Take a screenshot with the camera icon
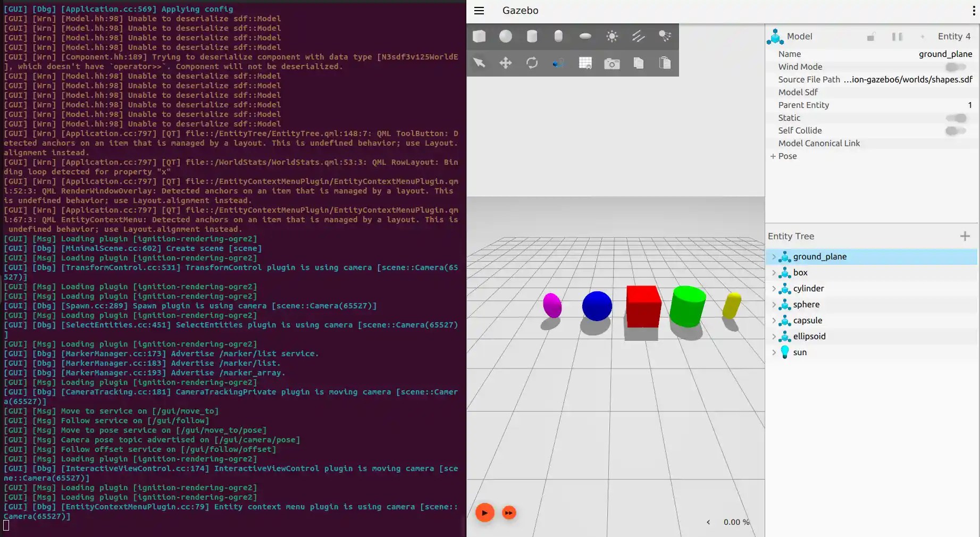The image size is (980, 537). point(612,64)
